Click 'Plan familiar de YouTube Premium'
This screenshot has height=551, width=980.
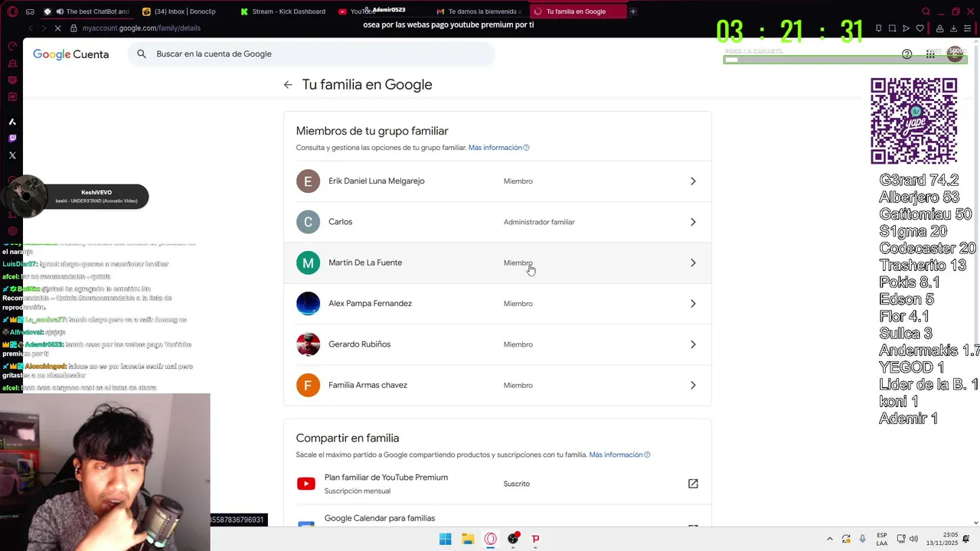[386, 478]
